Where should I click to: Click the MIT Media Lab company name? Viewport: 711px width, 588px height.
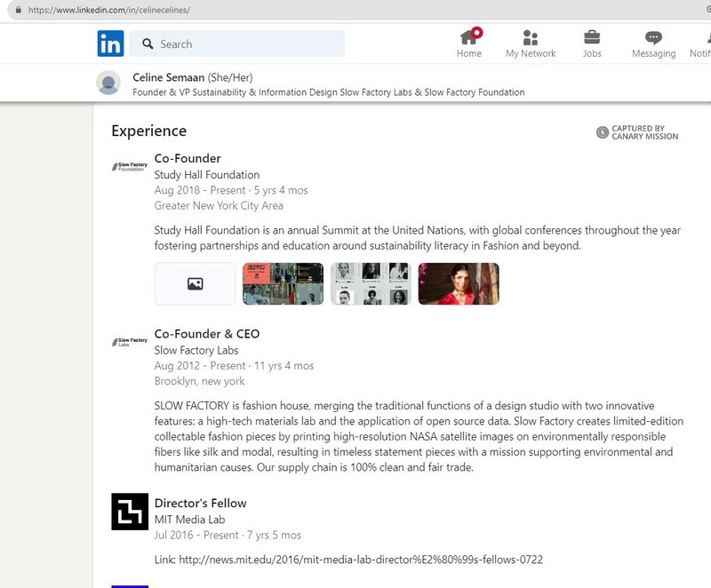[189, 519]
